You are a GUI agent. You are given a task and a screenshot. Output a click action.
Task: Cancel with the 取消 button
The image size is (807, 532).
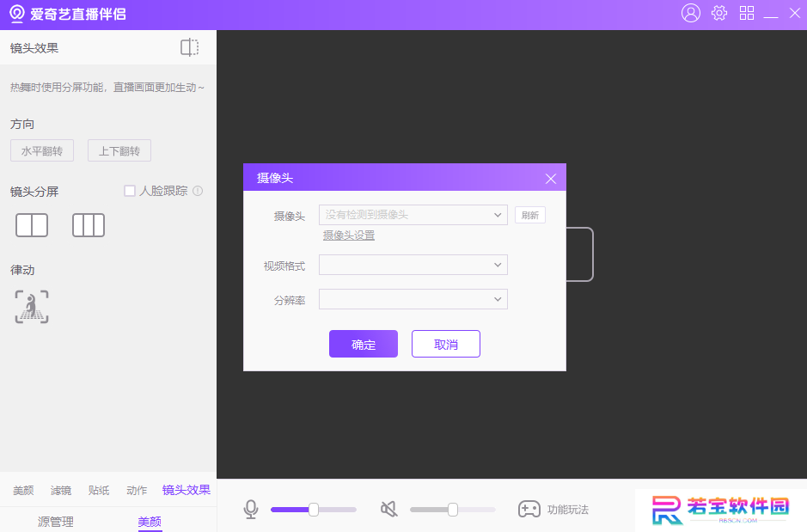(446, 344)
